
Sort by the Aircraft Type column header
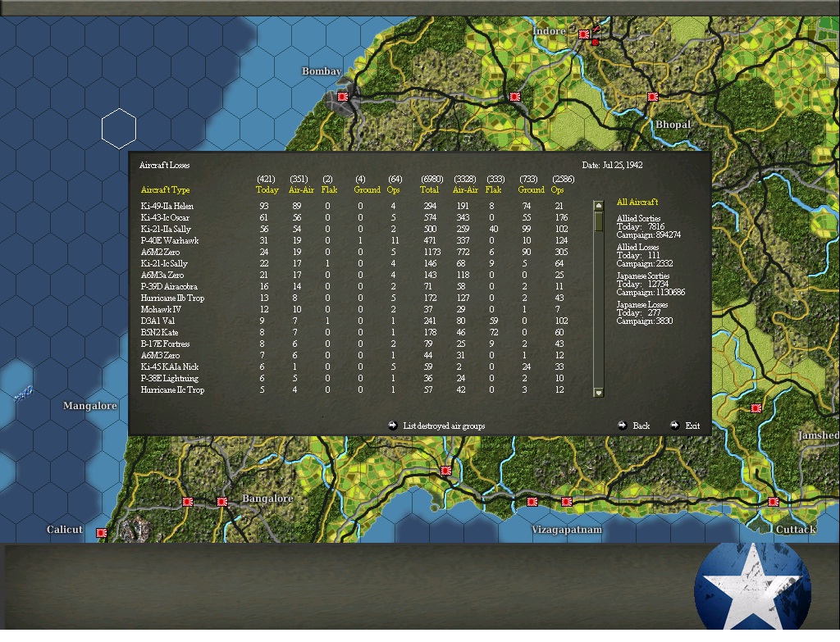pyautogui.click(x=165, y=189)
